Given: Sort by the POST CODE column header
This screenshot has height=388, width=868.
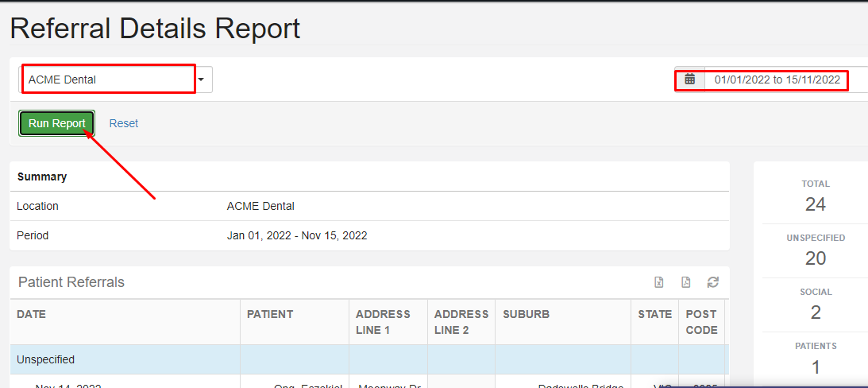Looking at the screenshot, I should 701,322.
